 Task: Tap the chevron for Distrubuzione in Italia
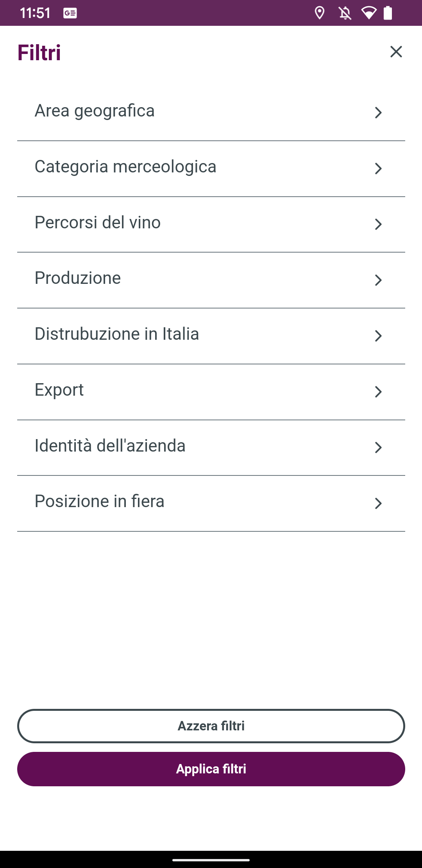(x=378, y=336)
